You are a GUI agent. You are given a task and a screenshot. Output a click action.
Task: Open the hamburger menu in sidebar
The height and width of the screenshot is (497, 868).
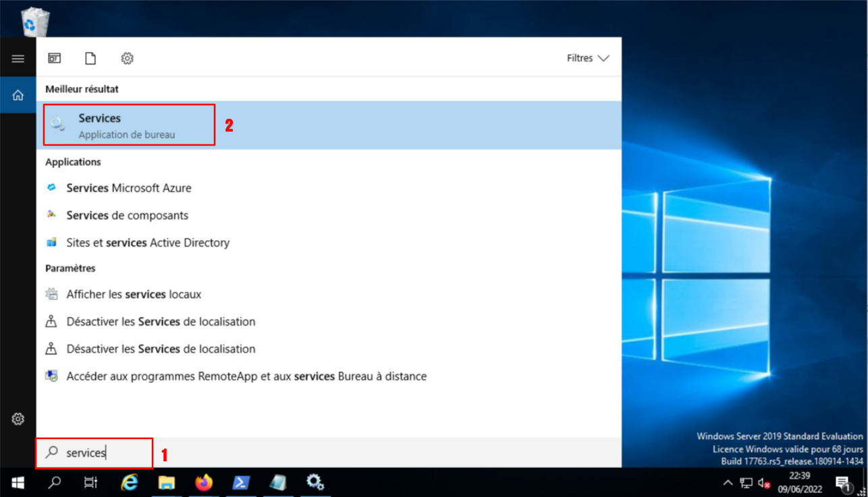coord(18,59)
